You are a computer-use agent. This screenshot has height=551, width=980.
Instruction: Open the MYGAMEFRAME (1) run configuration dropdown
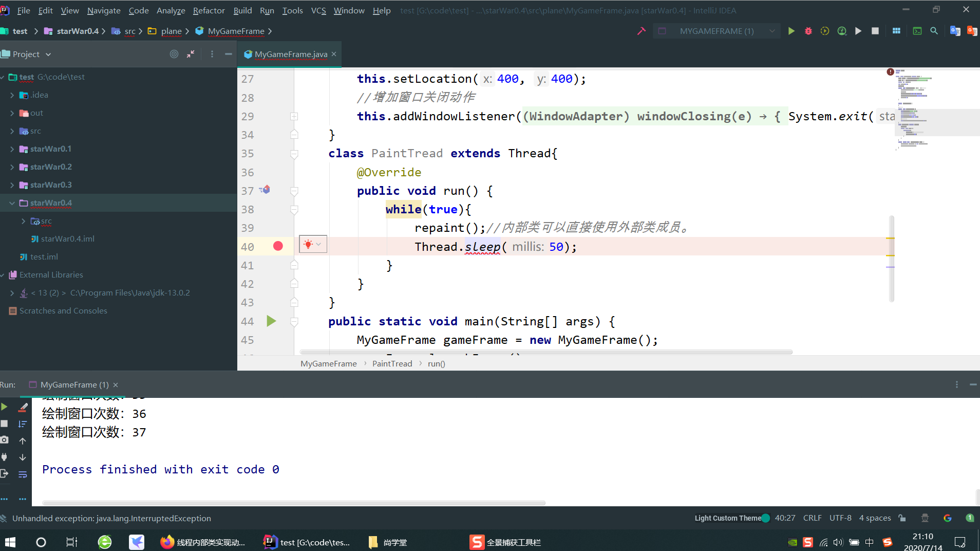pyautogui.click(x=717, y=31)
